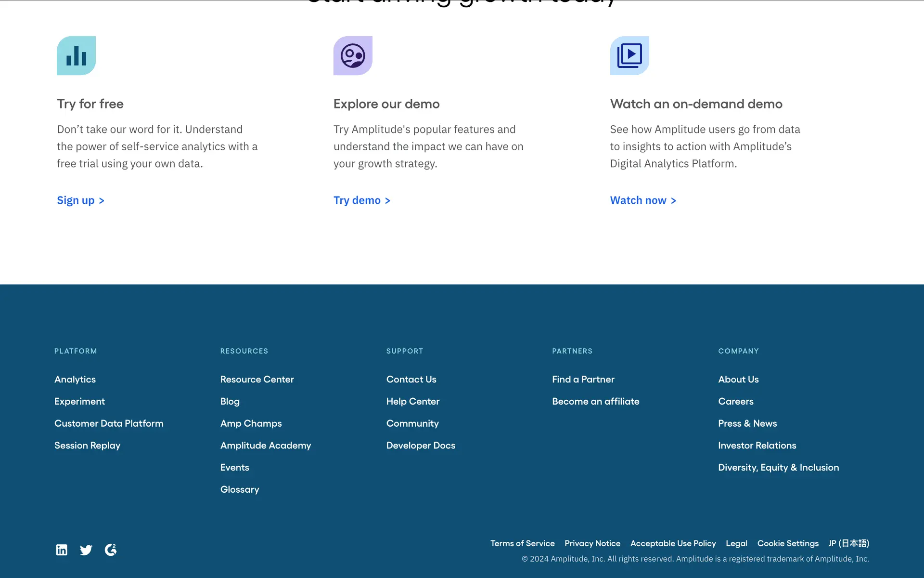Switch language via JP (日本語) link

pos(848,543)
